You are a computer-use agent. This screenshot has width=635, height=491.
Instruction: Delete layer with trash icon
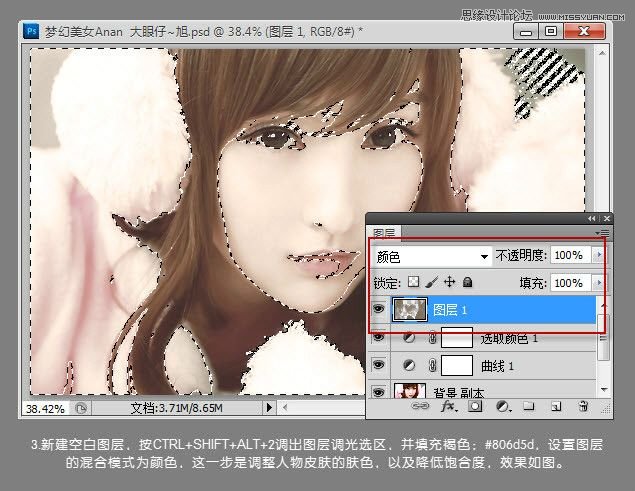click(x=583, y=406)
